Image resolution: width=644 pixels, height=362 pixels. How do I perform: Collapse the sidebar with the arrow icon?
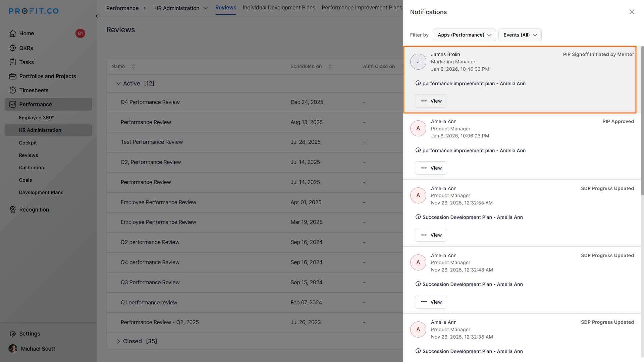97,16
